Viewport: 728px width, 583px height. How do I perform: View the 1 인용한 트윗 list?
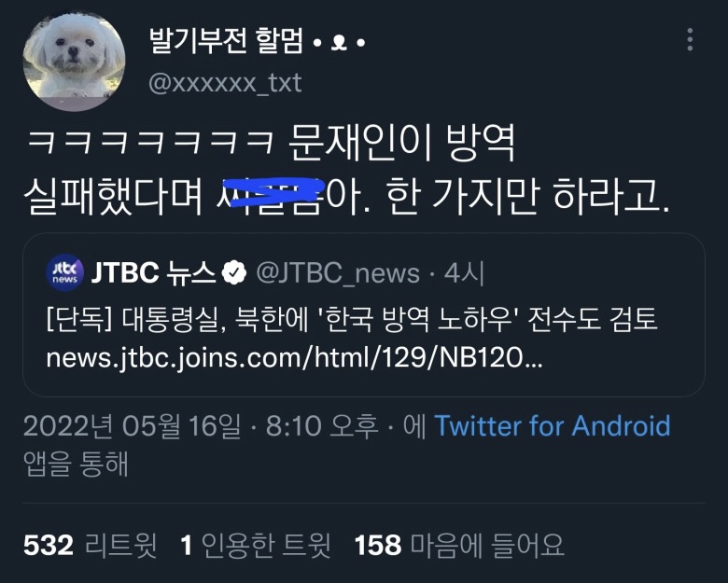(x=256, y=545)
